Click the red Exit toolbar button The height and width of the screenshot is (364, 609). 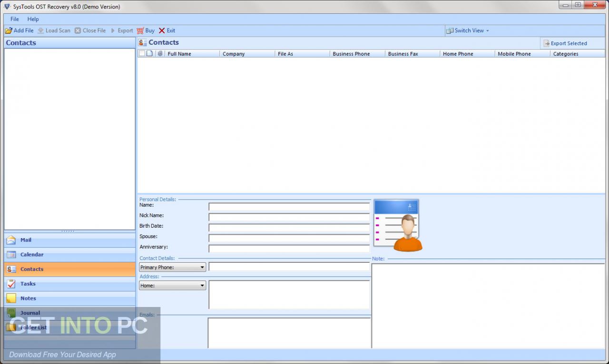167,30
